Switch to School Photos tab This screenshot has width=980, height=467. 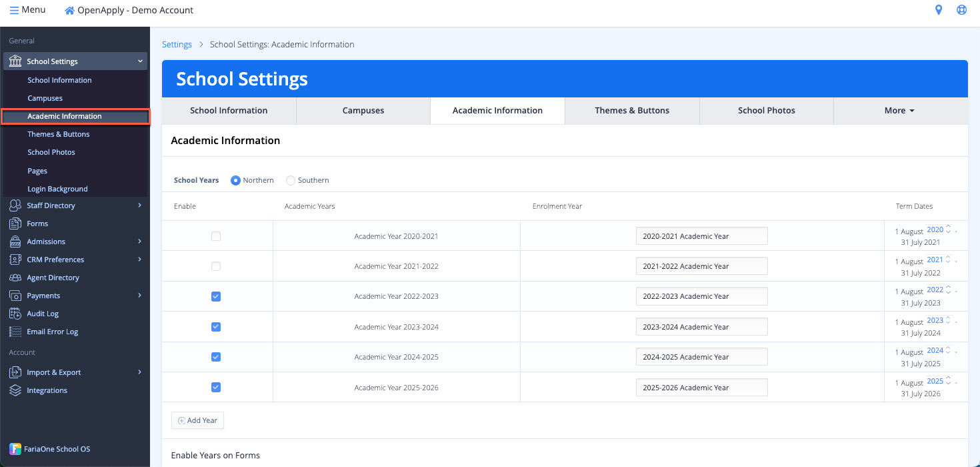767,111
